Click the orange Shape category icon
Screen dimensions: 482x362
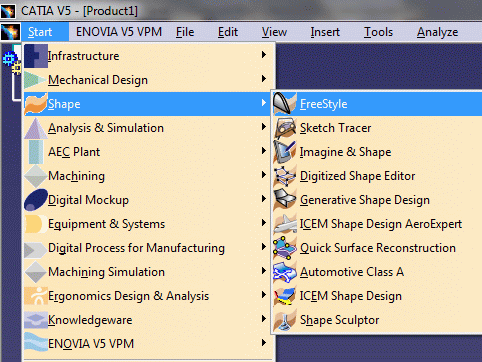pos(36,104)
